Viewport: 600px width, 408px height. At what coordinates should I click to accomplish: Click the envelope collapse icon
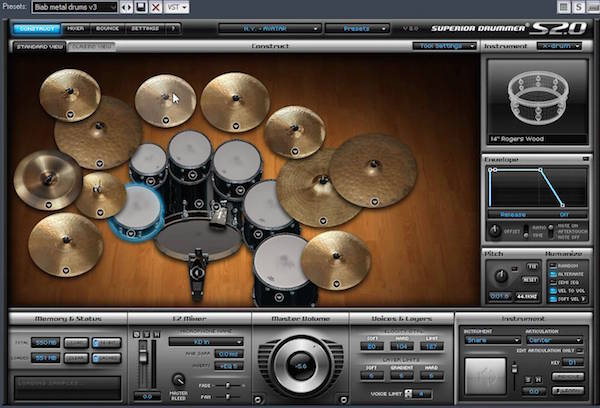(585, 158)
